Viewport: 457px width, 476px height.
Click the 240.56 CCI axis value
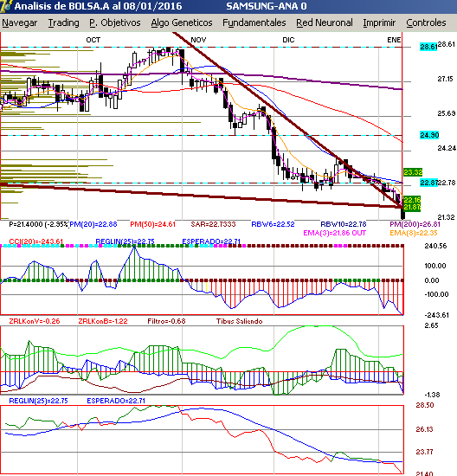(435, 246)
